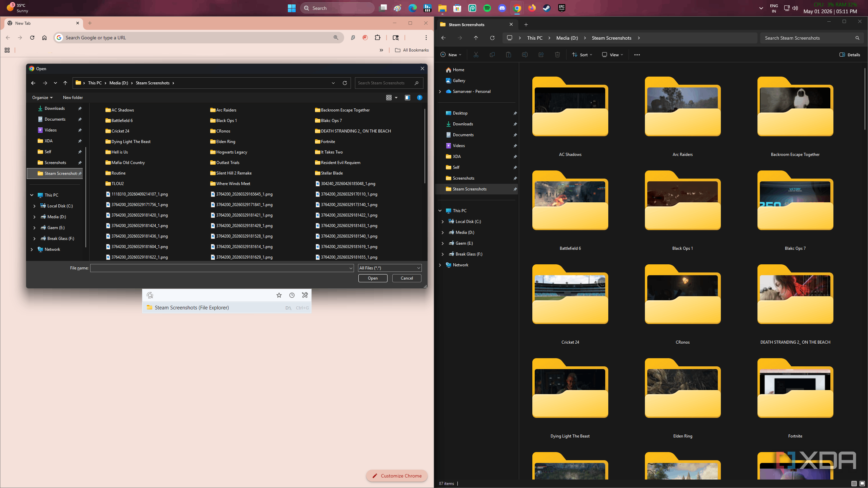
Task: Open the New dropdown in File Explorer
Action: [451, 55]
